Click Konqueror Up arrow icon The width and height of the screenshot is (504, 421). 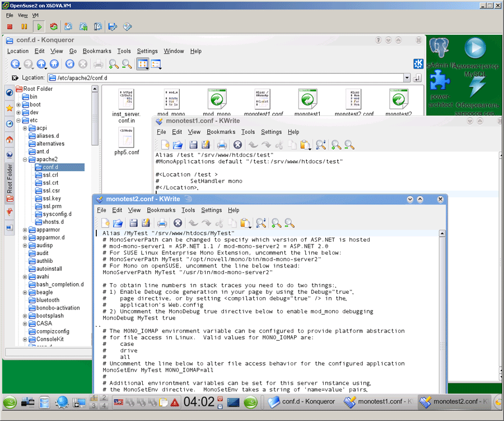(x=41, y=64)
